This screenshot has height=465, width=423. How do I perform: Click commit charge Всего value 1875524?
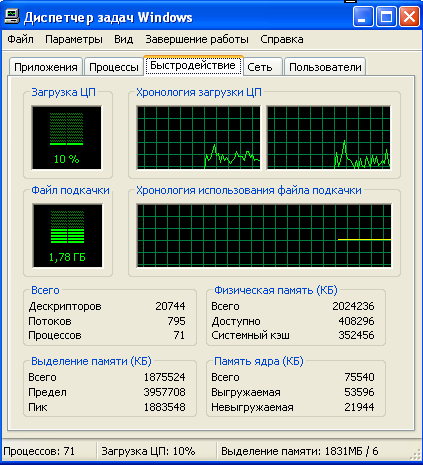coord(164,377)
